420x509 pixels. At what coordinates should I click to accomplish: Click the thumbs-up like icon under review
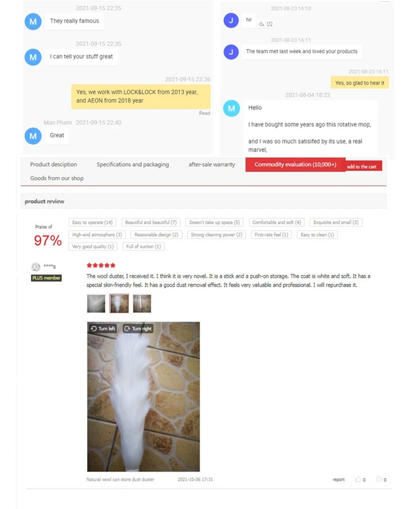pos(358,479)
